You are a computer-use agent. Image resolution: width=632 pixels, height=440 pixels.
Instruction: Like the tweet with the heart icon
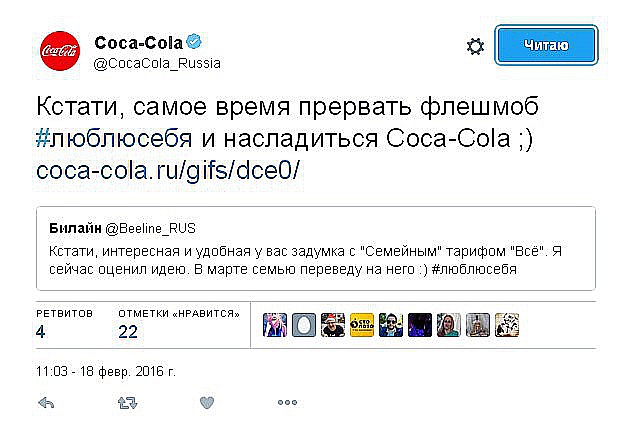click(207, 403)
